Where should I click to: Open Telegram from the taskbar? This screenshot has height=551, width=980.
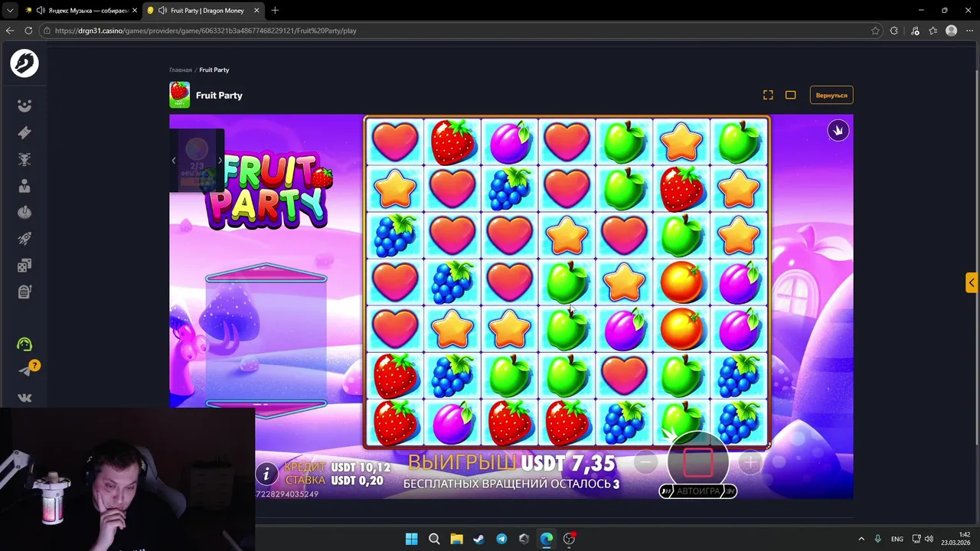501,539
